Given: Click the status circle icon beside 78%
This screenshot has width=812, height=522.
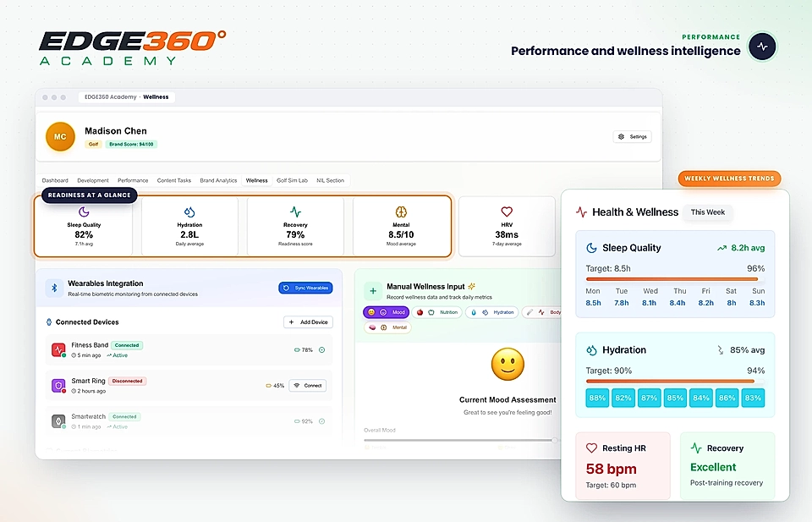Looking at the screenshot, I should point(321,350).
